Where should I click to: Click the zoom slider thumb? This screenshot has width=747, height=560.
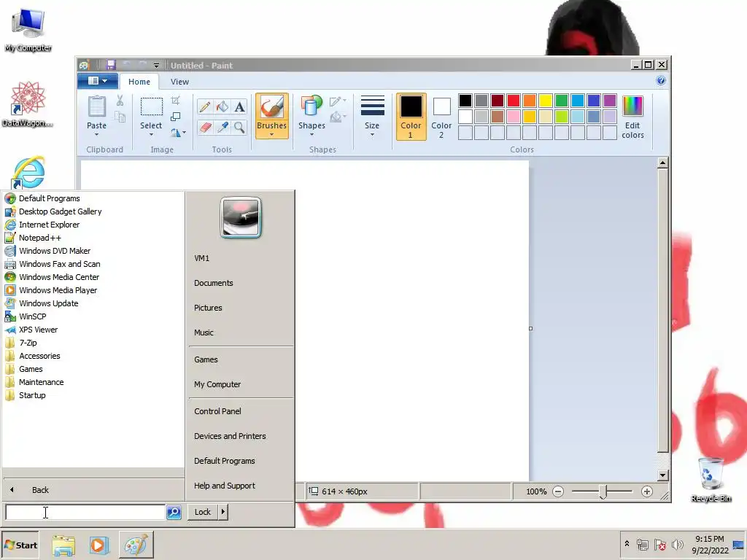[603, 492]
